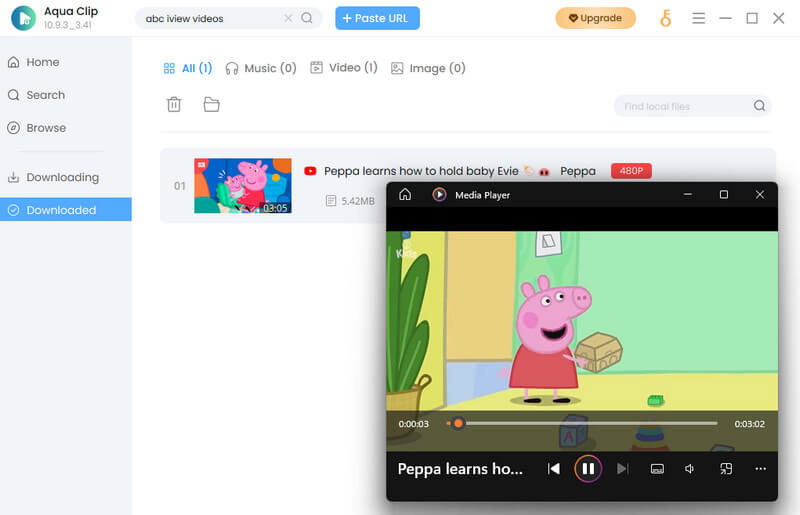Switch to the All (1) tab
800x515 pixels.
pos(188,68)
